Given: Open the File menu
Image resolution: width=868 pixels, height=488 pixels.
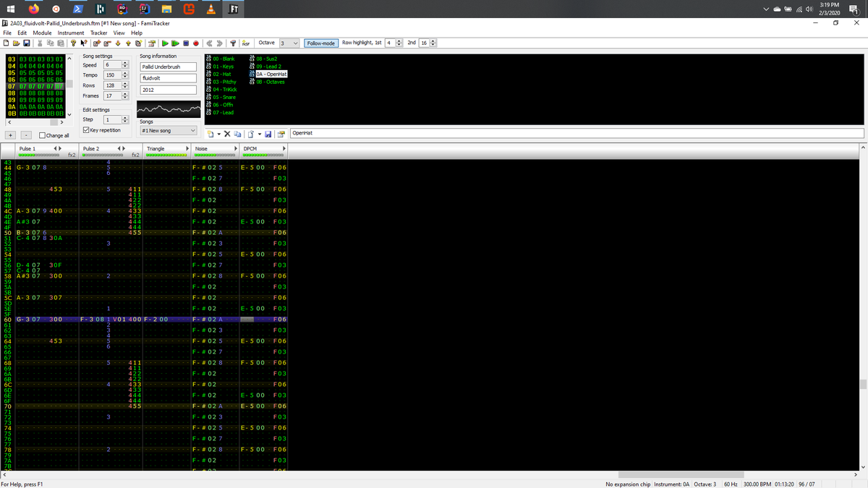Looking at the screenshot, I should click(7, 33).
